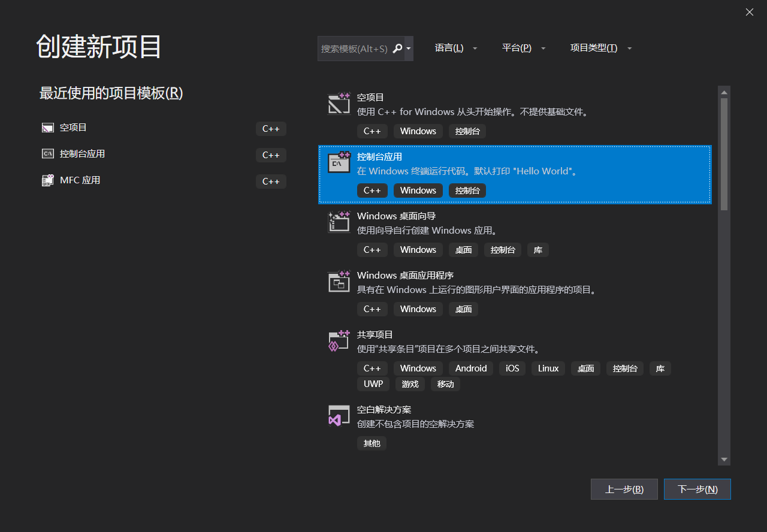The image size is (767, 532).
Task: Click the down arrow on the template scrollbar
Action: 724,461
